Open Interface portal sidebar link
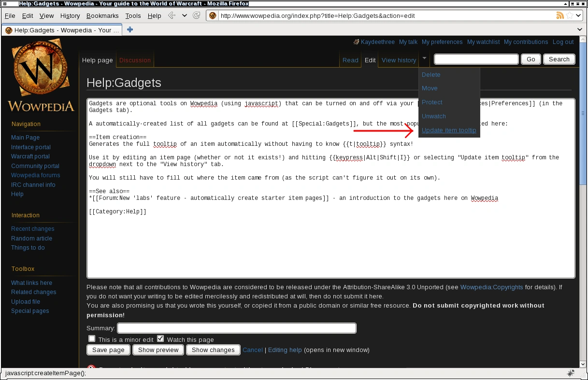Viewport: 588px width, 380px height. [31, 147]
